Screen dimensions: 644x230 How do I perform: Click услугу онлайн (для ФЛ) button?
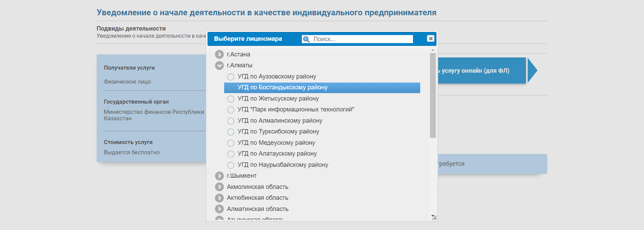482,71
